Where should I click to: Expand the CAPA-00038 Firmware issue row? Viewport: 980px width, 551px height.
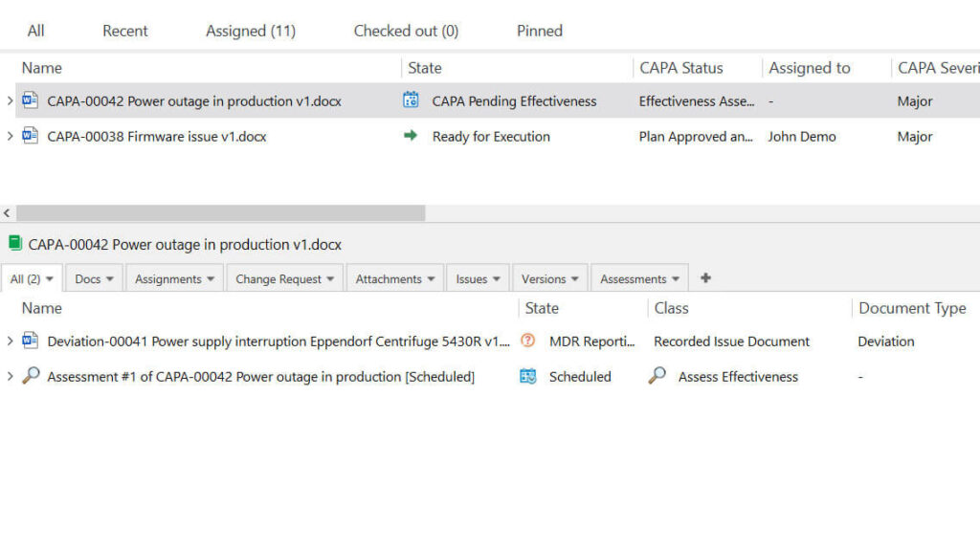pos(10,136)
